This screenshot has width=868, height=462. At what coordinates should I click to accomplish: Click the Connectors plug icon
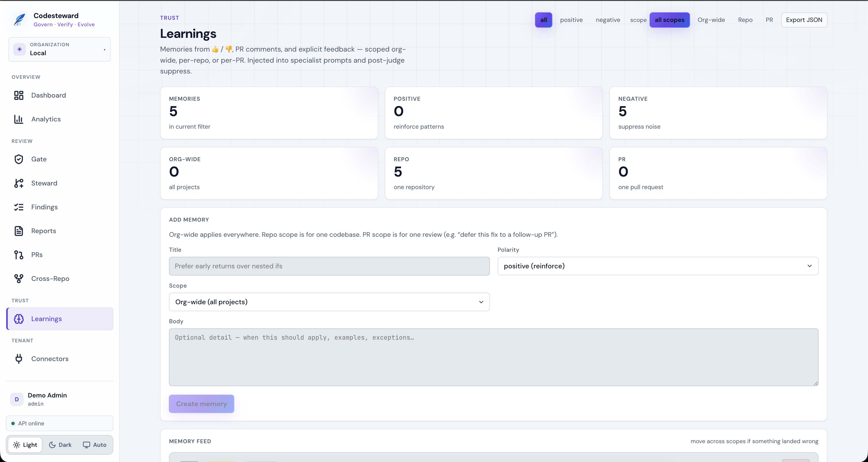click(x=19, y=359)
